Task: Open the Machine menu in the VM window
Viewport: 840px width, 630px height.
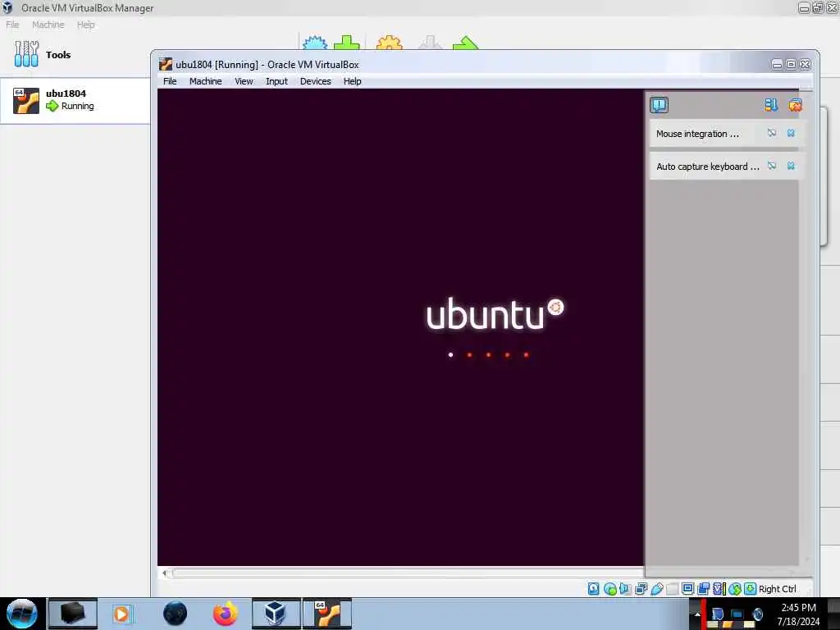Action: (206, 81)
